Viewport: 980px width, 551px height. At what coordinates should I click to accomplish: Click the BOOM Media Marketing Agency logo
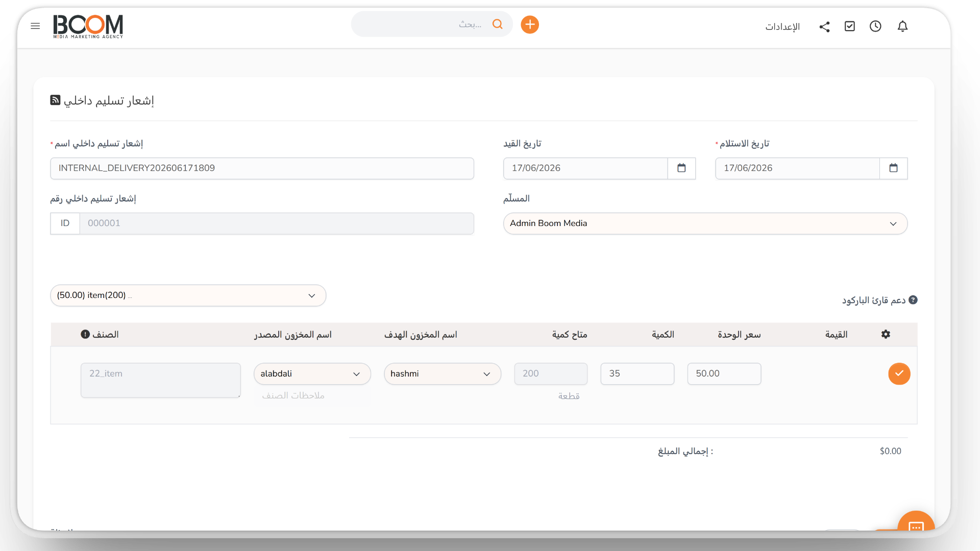click(x=88, y=27)
